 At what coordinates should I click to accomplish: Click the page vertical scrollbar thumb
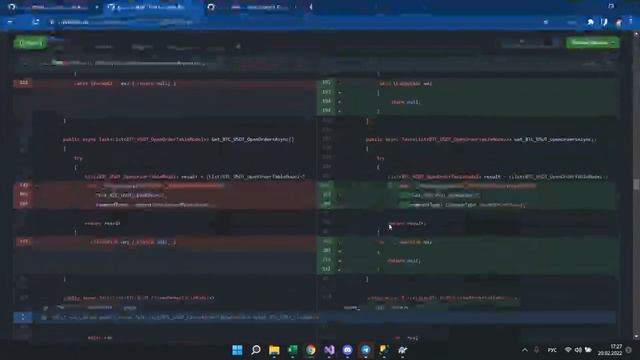click(636, 184)
